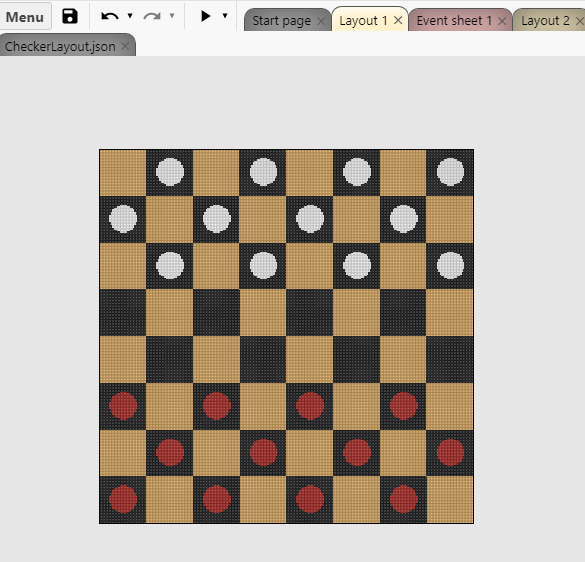The width and height of the screenshot is (585, 562).
Task: Click the Undo arrow icon
Action: [110, 16]
